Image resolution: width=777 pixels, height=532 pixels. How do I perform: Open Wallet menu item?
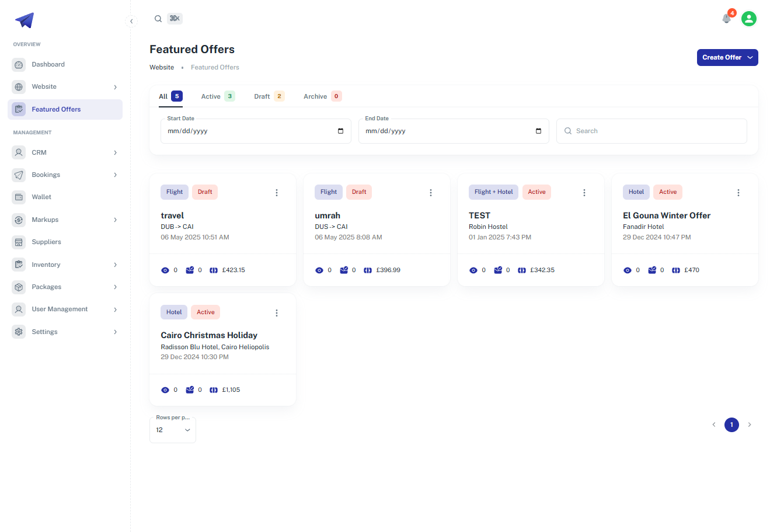[65, 197]
